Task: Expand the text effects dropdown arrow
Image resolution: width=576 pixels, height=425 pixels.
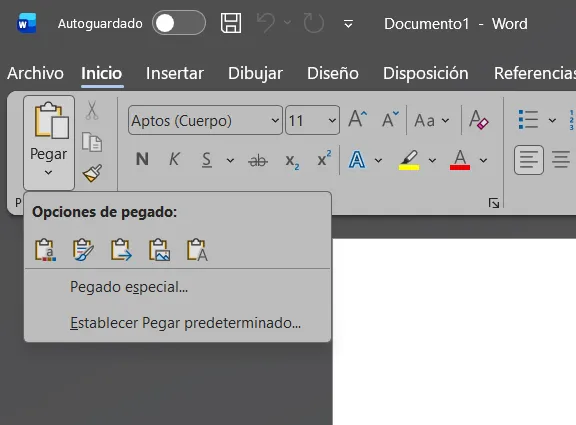Action: point(378,160)
